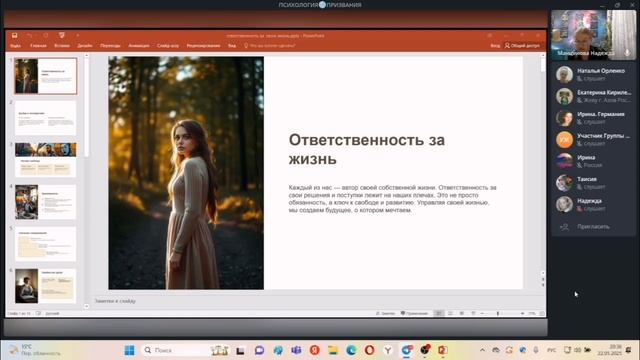
Task: Select slide 1 thumbnail with forest girl
Action: (x=46, y=76)
